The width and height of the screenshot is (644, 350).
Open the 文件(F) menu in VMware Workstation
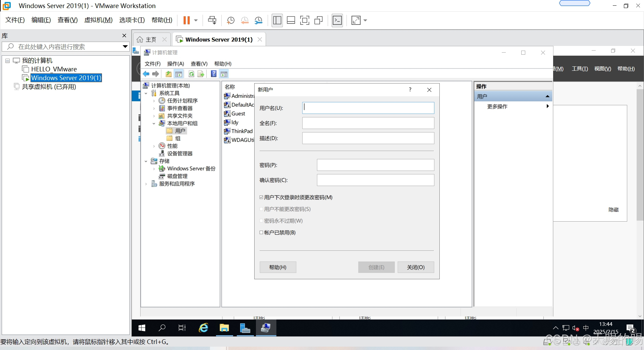(x=15, y=20)
